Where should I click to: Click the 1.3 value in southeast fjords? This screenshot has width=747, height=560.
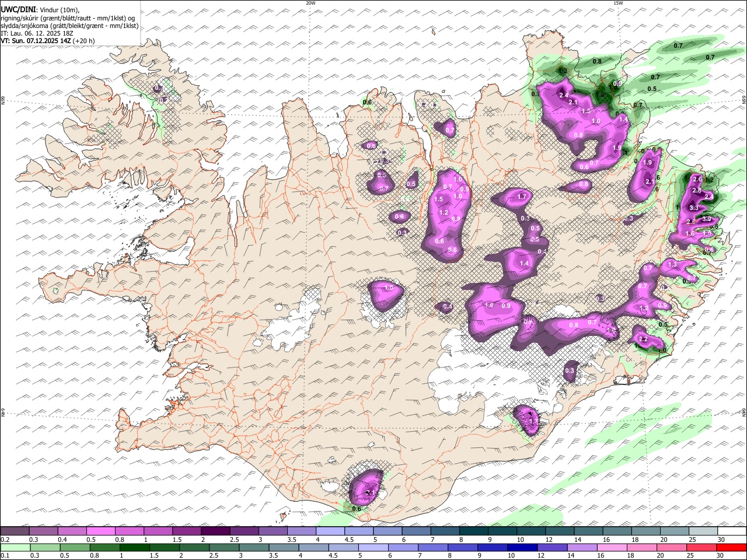point(672,265)
